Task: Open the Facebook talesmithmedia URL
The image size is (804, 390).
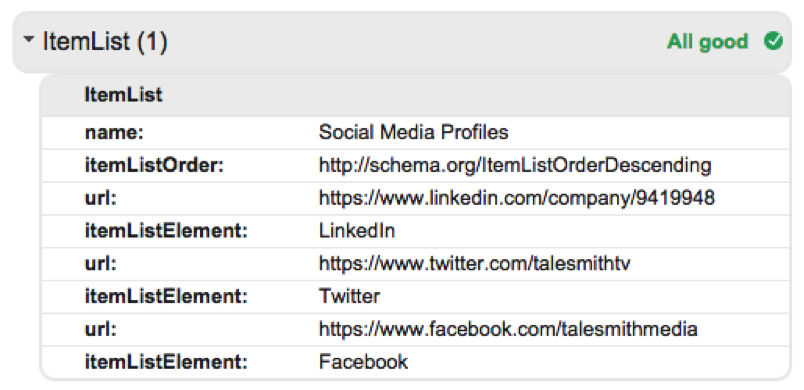Action: [x=508, y=329]
